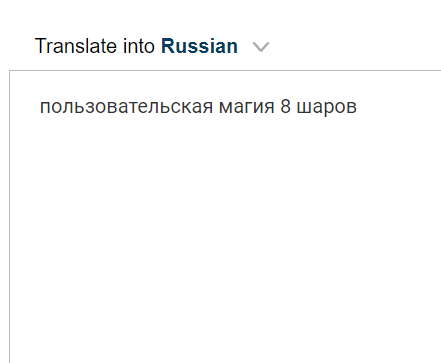This screenshot has height=363, width=441.
Task: Click end of the translated text line
Action: click(x=357, y=107)
